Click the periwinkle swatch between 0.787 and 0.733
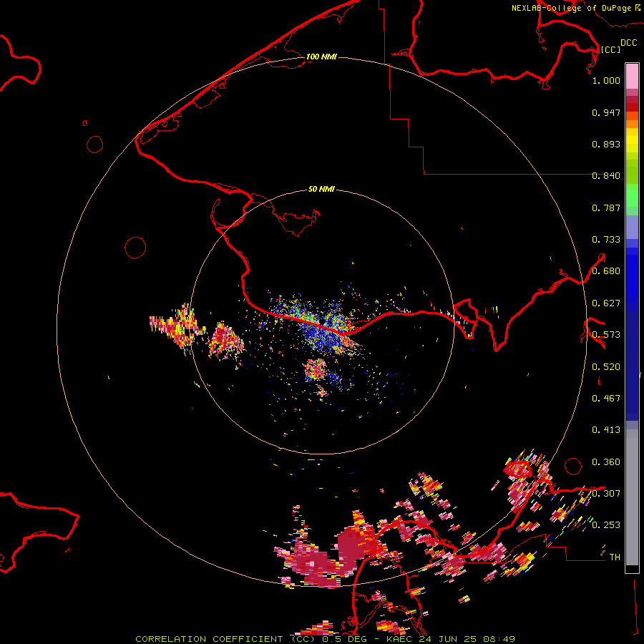This screenshot has height=644, width=644. pos(632,228)
